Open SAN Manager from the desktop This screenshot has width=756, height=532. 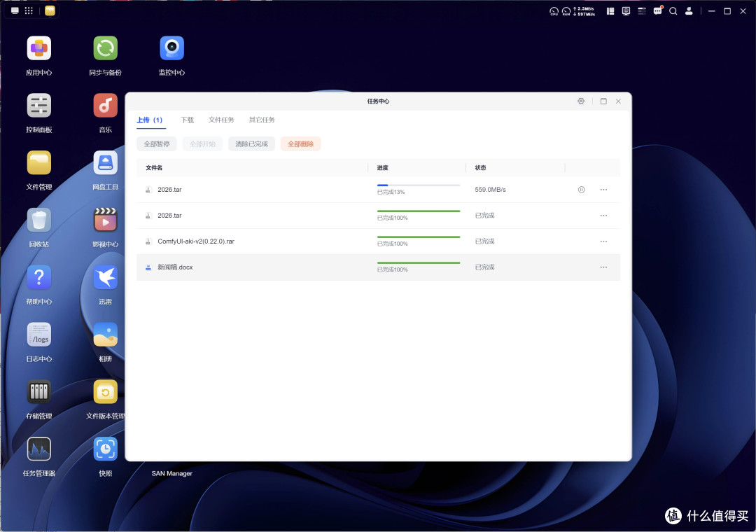[x=171, y=473]
